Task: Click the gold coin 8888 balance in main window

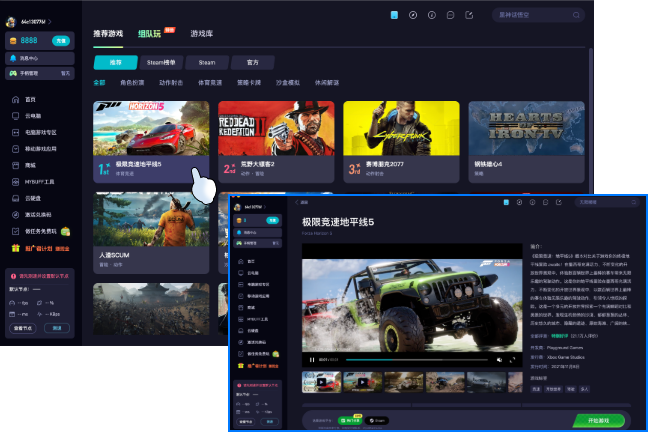Action: tap(25, 41)
